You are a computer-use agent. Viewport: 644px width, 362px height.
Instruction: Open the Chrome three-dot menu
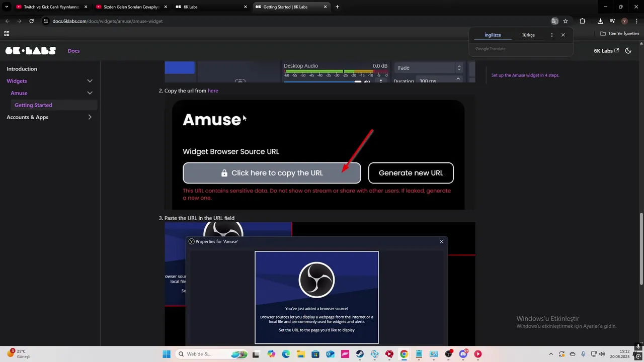coord(636,21)
